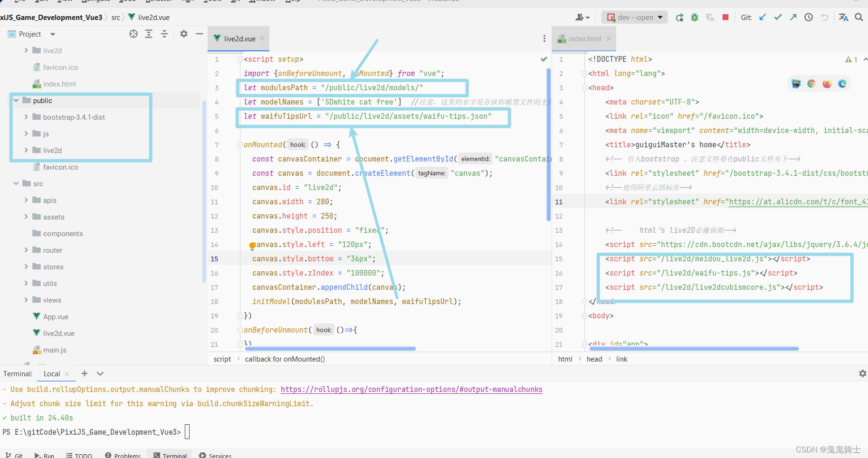Collapse the public folder
The height and width of the screenshot is (458, 868).
pyautogui.click(x=16, y=100)
